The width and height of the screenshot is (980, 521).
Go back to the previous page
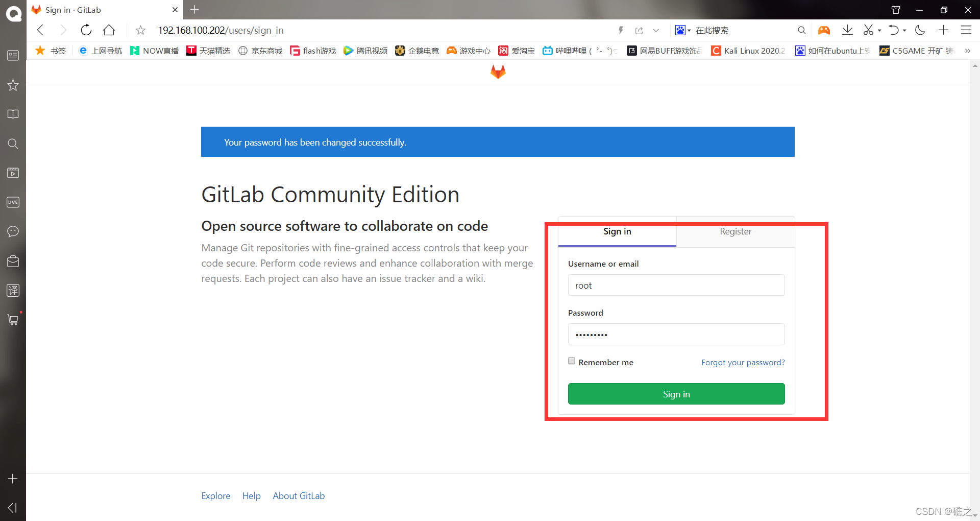pyautogui.click(x=40, y=30)
